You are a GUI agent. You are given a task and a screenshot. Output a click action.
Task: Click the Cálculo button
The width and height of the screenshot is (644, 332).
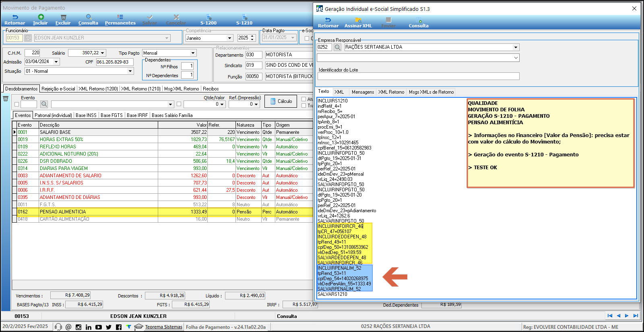(281, 101)
